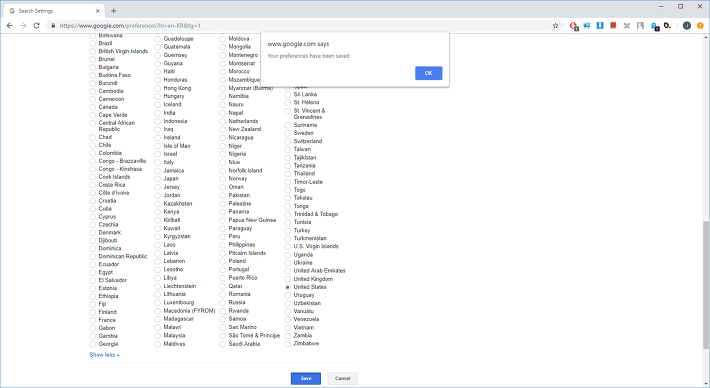Image resolution: width=710 pixels, height=388 pixels.
Task: Bookmark this page with the star icon
Action: pyautogui.click(x=556, y=26)
